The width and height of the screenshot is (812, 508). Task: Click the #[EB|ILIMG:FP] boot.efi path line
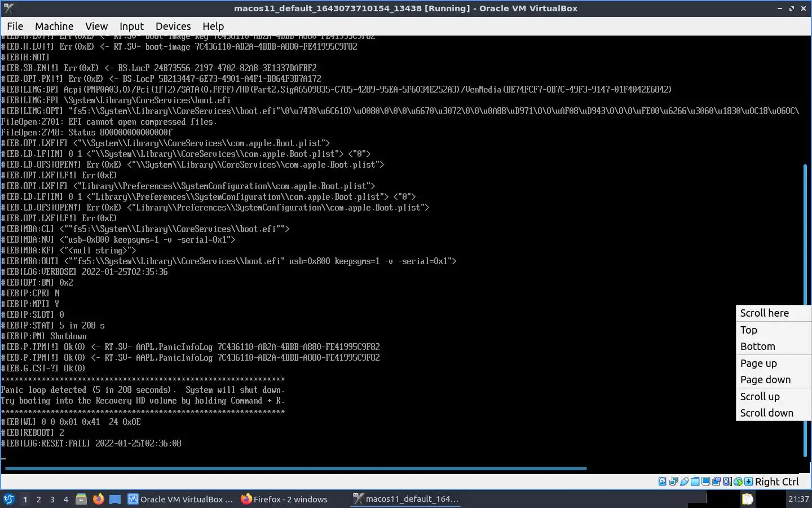[116, 100]
